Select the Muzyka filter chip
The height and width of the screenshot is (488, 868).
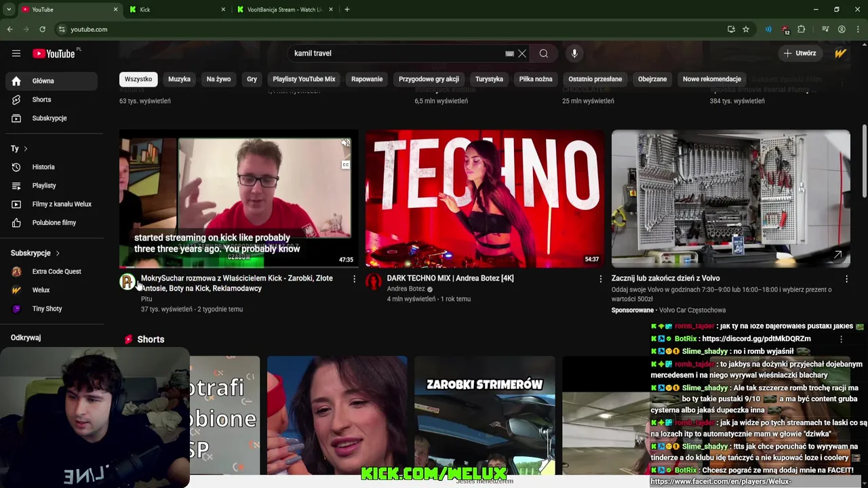click(x=179, y=79)
